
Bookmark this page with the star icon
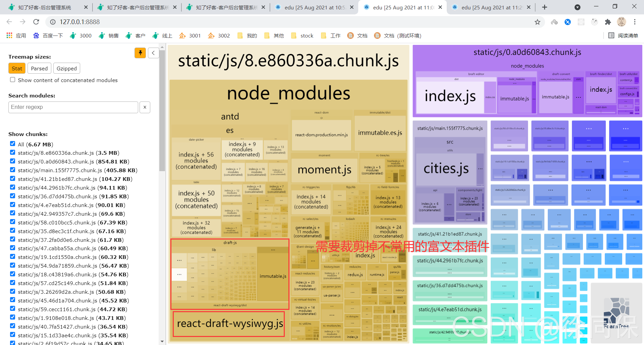[x=537, y=22]
